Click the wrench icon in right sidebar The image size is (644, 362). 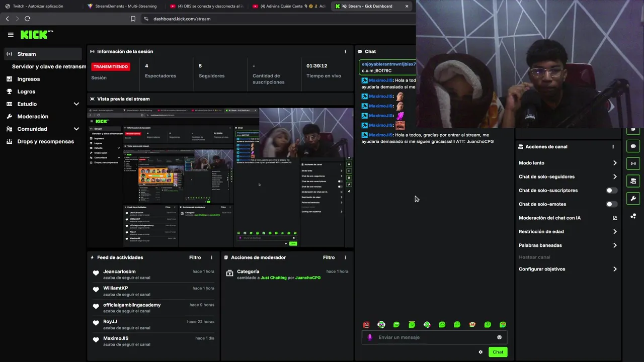click(633, 199)
